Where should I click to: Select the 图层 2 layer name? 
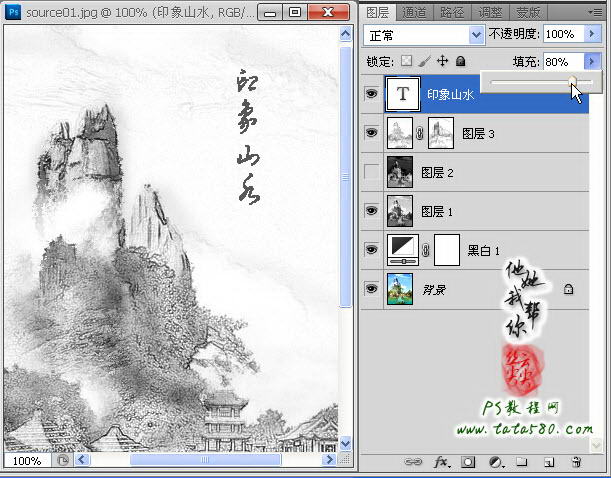coord(437,173)
